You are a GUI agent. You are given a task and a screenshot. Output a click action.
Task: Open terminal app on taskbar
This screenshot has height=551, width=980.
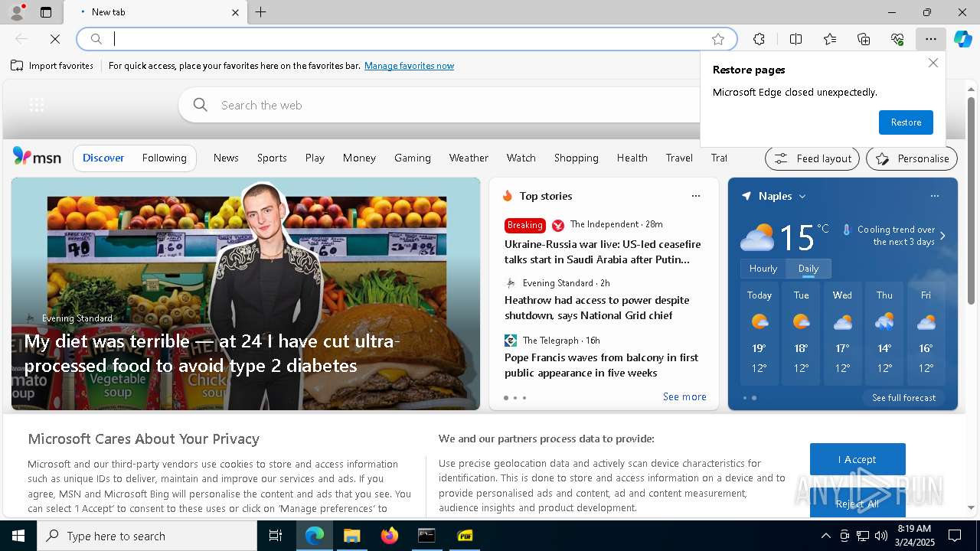click(x=426, y=536)
